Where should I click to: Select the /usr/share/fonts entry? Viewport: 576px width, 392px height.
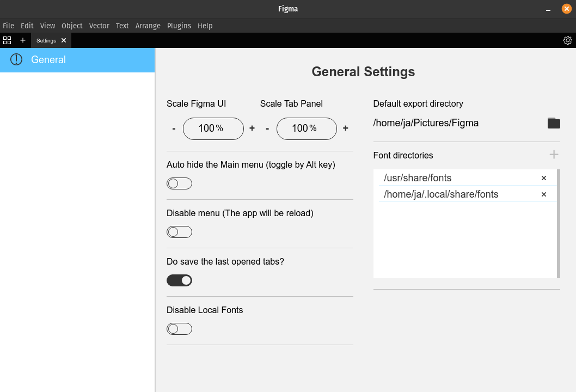click(x=468, y=178)
